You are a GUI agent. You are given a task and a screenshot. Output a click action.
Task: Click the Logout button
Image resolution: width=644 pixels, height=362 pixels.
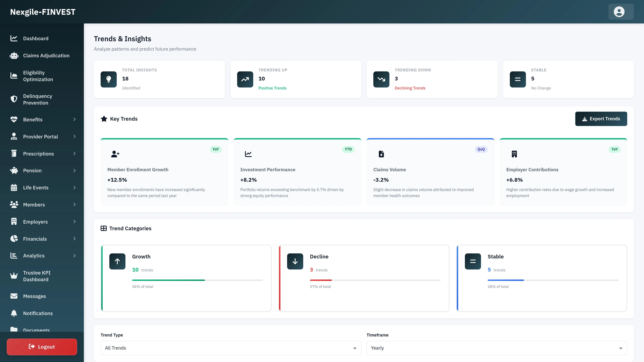[x=41, y=347]
